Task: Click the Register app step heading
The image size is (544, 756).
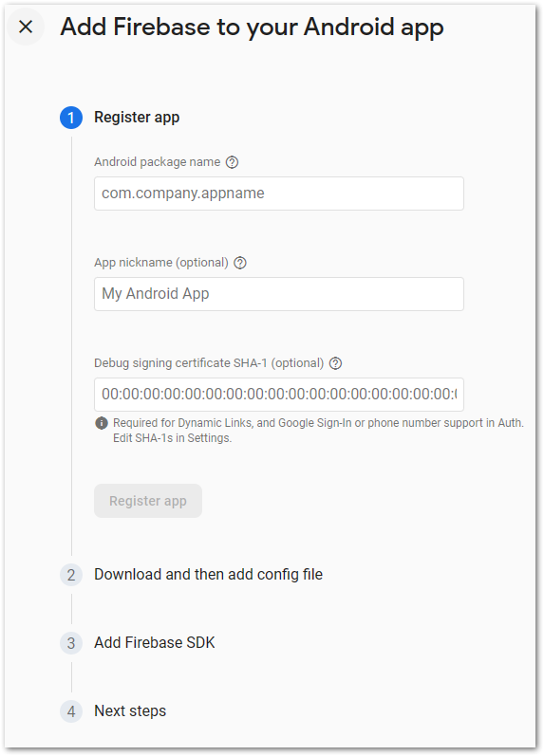Action: coord(137,118)
